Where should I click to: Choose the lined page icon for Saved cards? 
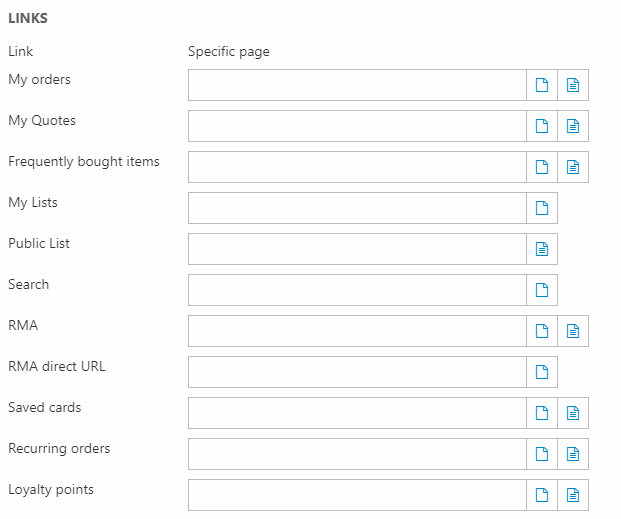573,413
